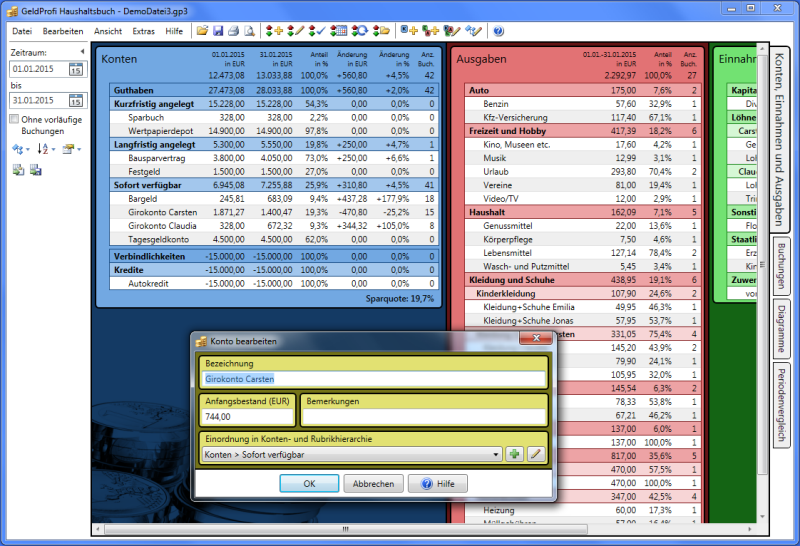Open calendar picker for end date 31.01.2015
800x546 pixels.
[76, 100]
